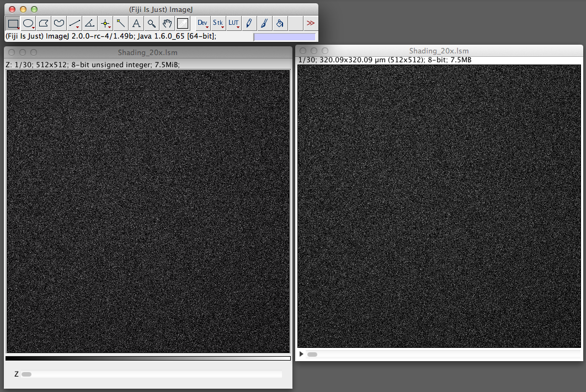Select the Pencil drawing tool
This screenshot has height=392, width=586.
249,23
